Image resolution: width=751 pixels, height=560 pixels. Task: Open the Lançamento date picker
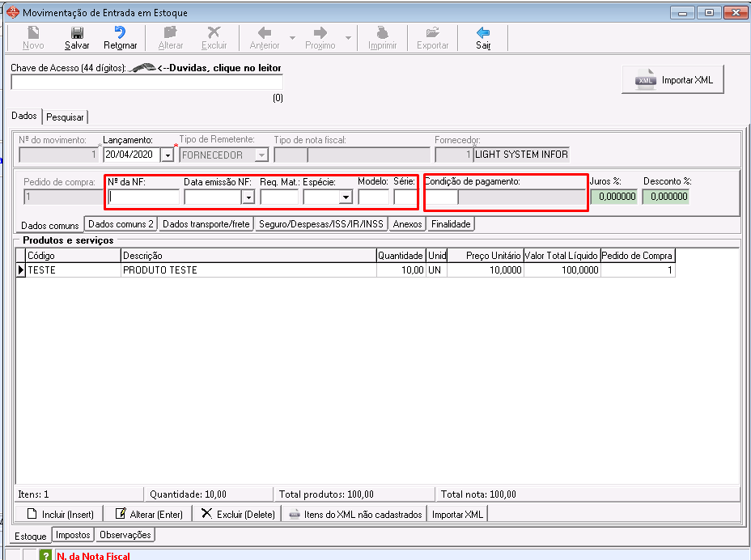tap(168, 155)
